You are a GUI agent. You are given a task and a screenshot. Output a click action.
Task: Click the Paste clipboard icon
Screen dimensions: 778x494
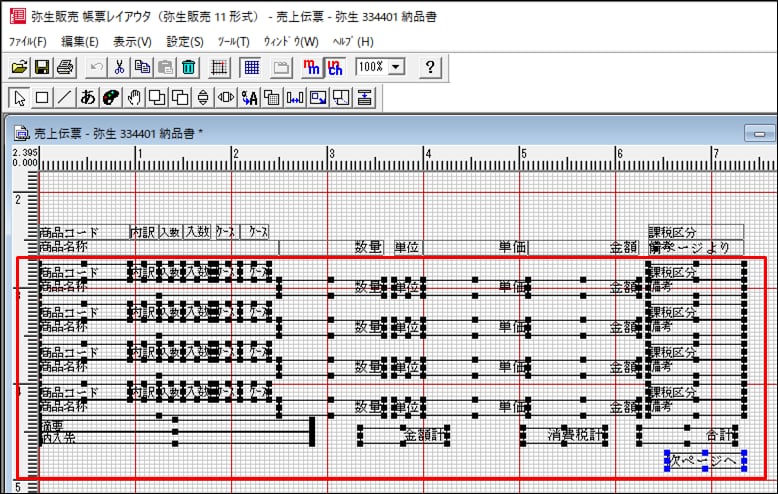pyautogui.click(x=165, y=67)
